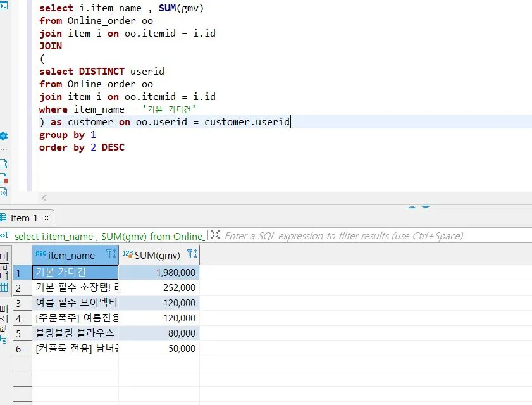Click 'DESC' in the order by line
The image size is (532, 405).
pos(113,147)
